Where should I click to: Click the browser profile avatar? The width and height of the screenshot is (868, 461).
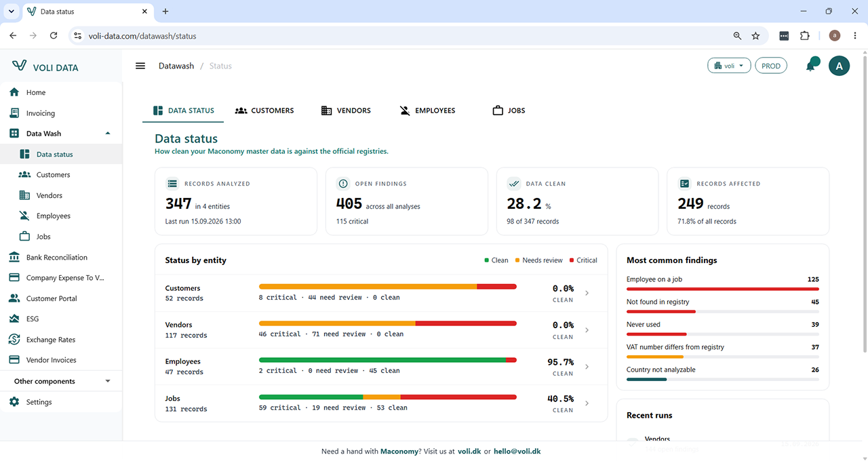coord(835,36)
